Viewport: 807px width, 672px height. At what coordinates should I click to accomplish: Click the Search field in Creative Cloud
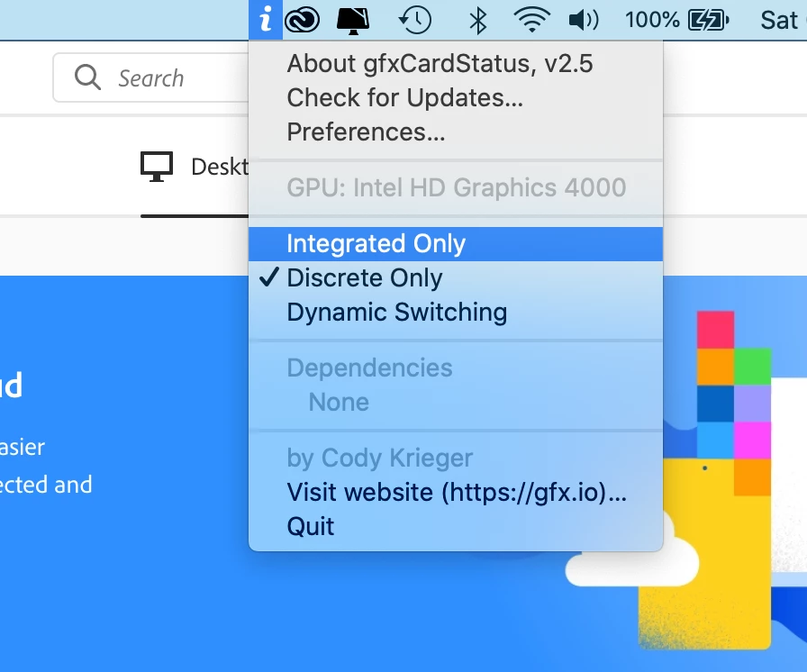point(150,77)
